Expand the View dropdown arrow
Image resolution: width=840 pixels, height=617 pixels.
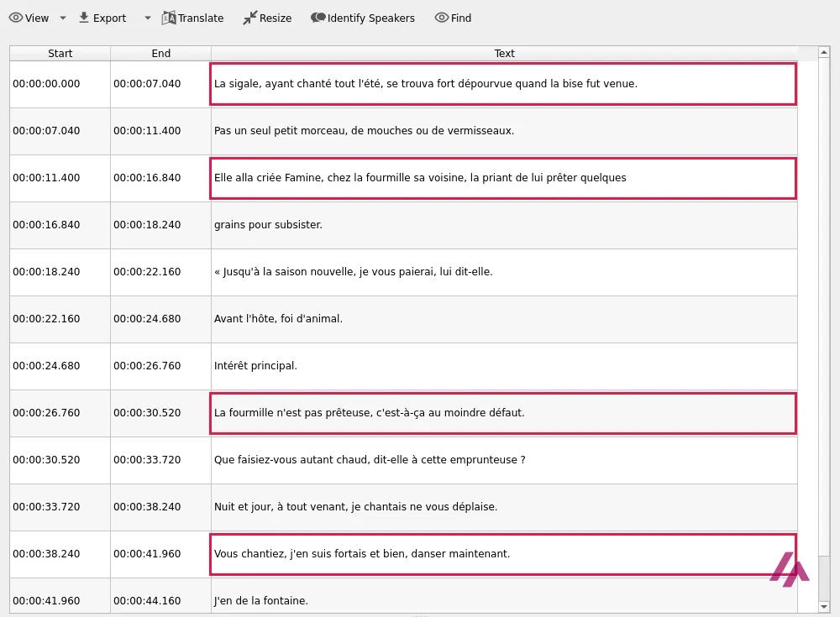pos(63,18)
